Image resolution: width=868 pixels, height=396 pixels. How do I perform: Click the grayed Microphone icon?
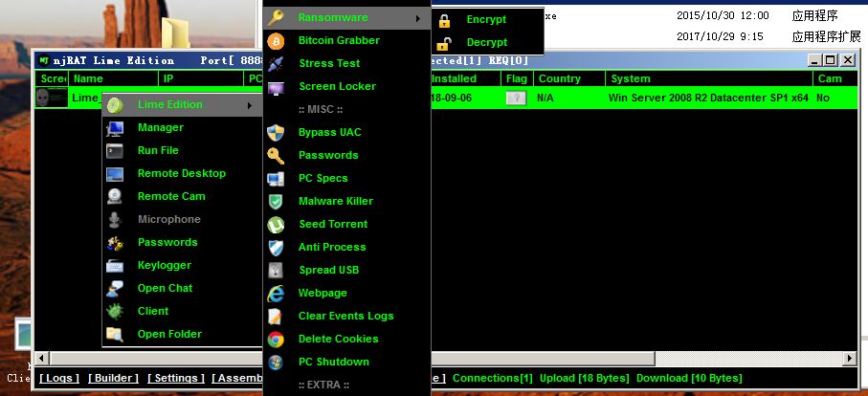click(x=115, y=220)
